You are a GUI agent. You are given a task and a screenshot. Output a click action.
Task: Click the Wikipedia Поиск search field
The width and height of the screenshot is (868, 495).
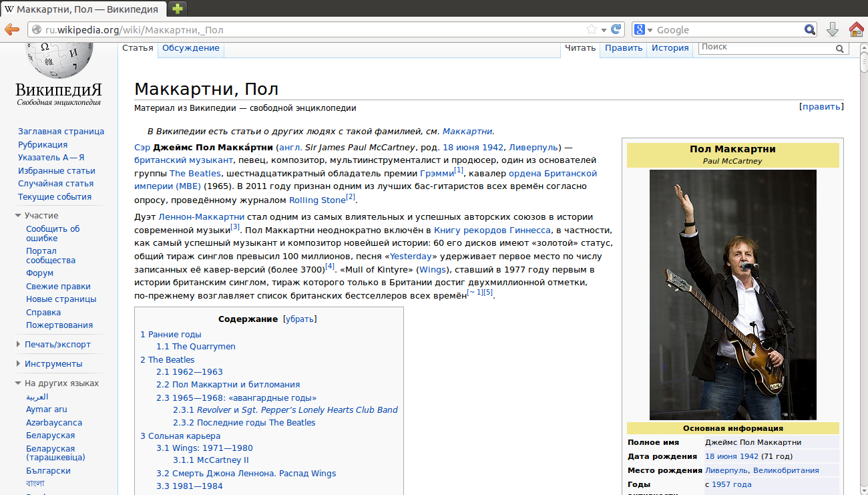point(767,47)
